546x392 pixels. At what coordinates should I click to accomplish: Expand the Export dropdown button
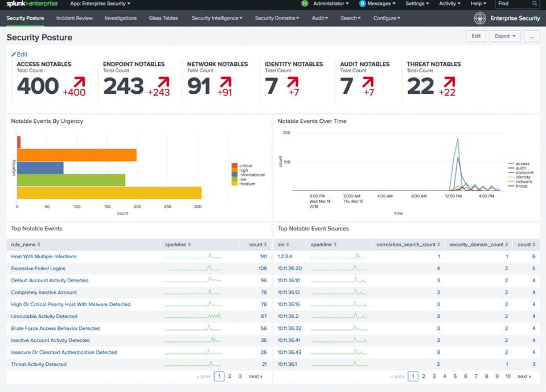[505, 36]
